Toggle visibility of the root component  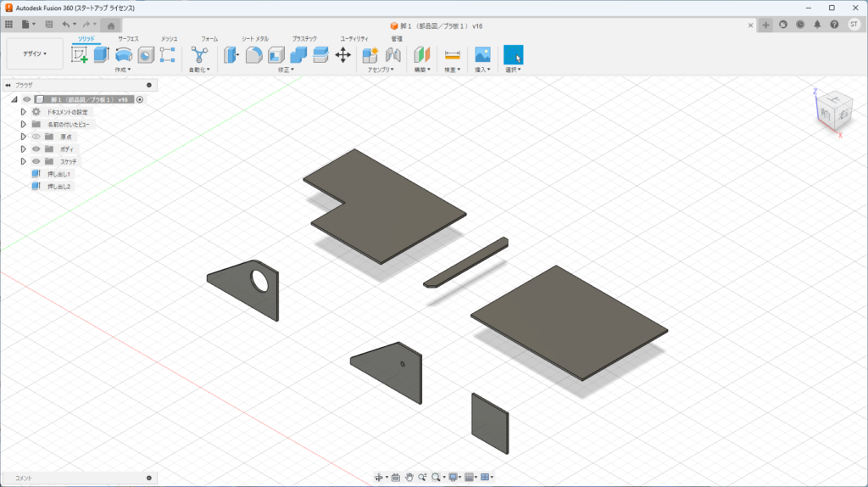tap(26, 100)
